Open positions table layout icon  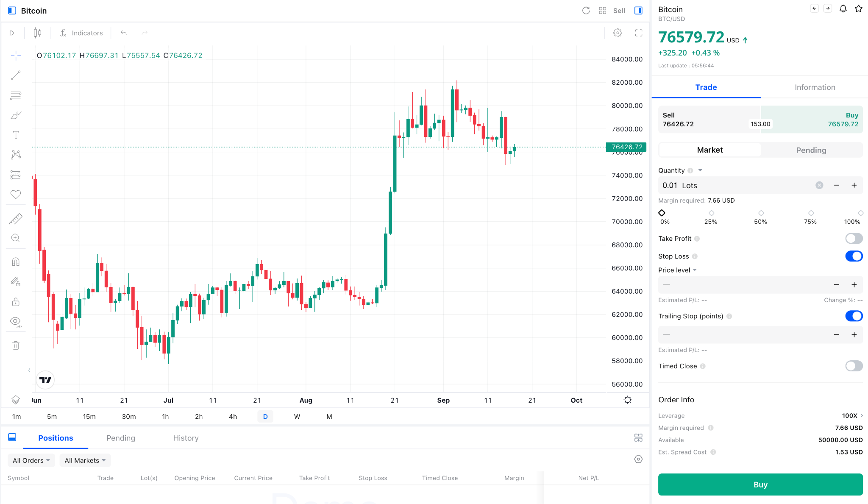coord(638,438)
